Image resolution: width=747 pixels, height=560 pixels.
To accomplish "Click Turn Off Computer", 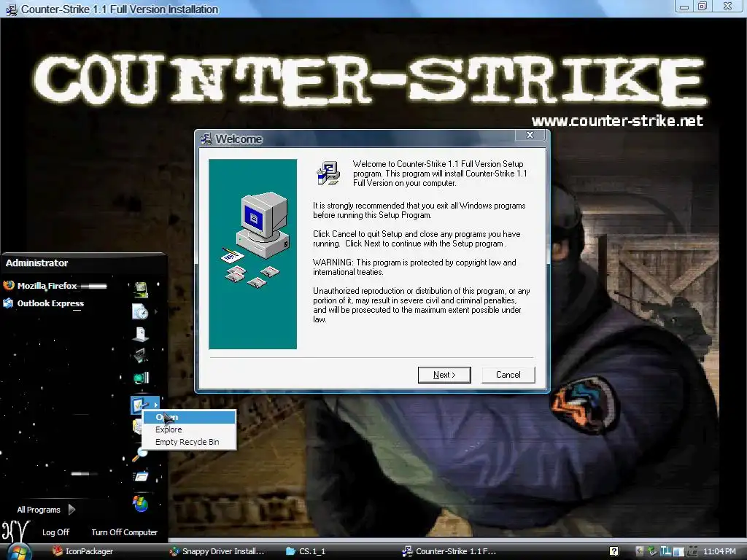I will [x=124, y=532].
